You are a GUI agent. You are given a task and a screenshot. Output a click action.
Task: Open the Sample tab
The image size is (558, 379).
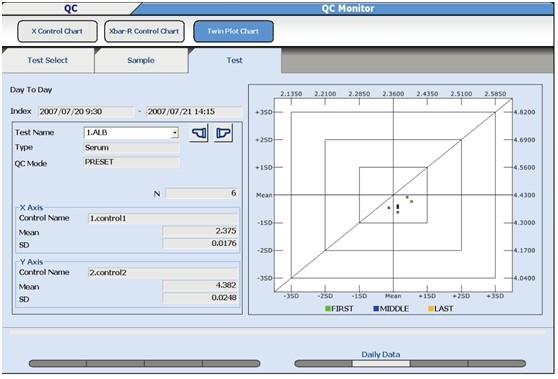pos(141,60)
